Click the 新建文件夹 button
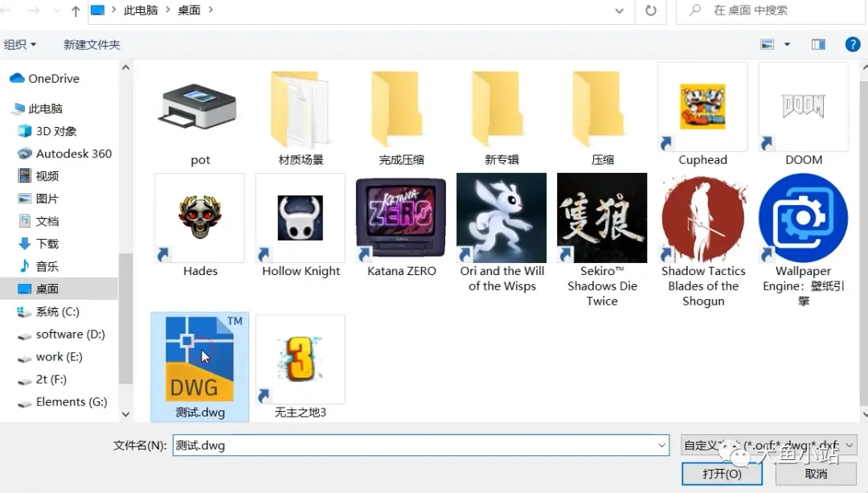868x493 pixels. tap(92, 44)
